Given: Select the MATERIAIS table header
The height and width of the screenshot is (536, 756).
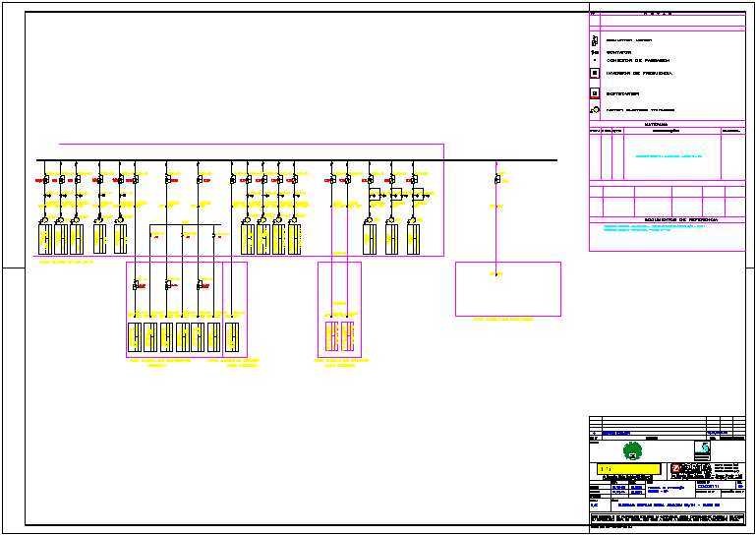Looking at the screenshot, I should pyautogui.click(x=656, y=125).
